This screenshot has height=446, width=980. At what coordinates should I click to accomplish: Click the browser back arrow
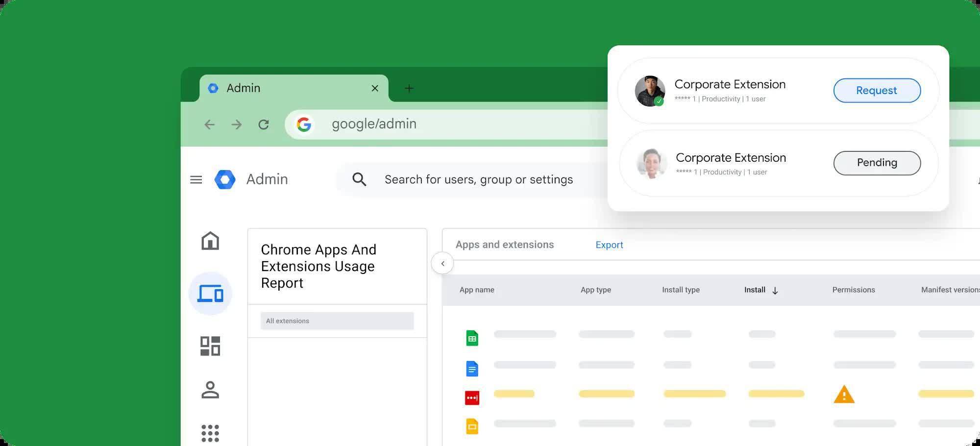coord(210,124)
